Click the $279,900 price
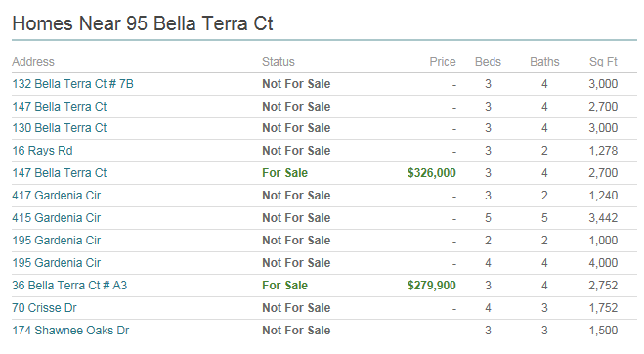This screenshot has height=354, width=644. [x=432, y=286]
